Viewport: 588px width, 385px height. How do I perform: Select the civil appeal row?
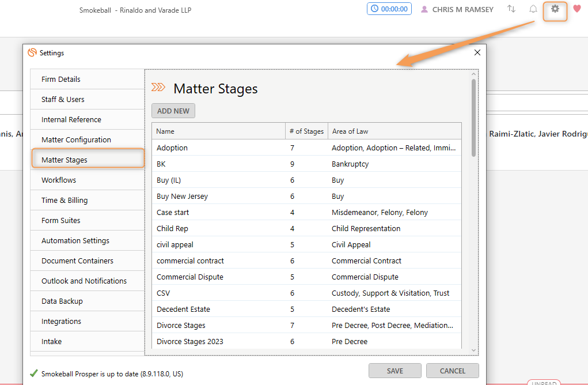(306, 244)
